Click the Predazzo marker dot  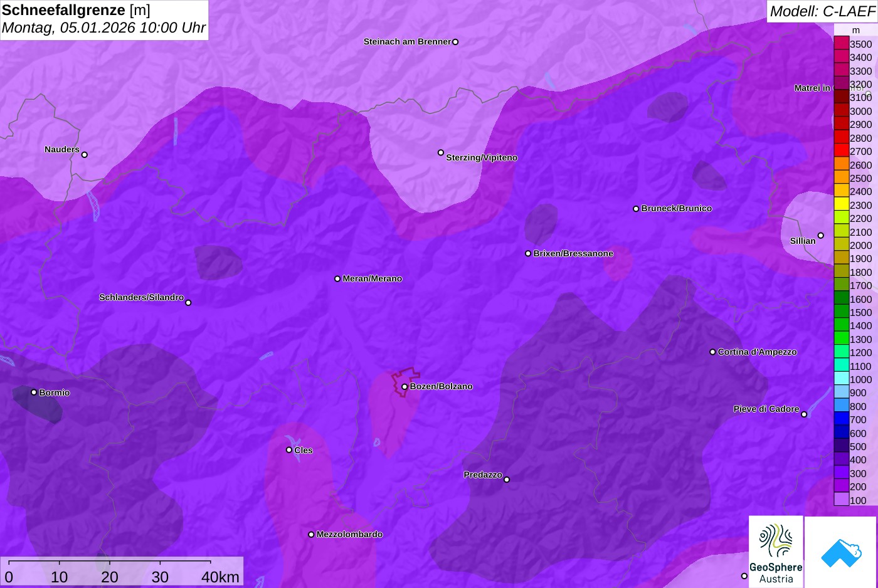507,480
